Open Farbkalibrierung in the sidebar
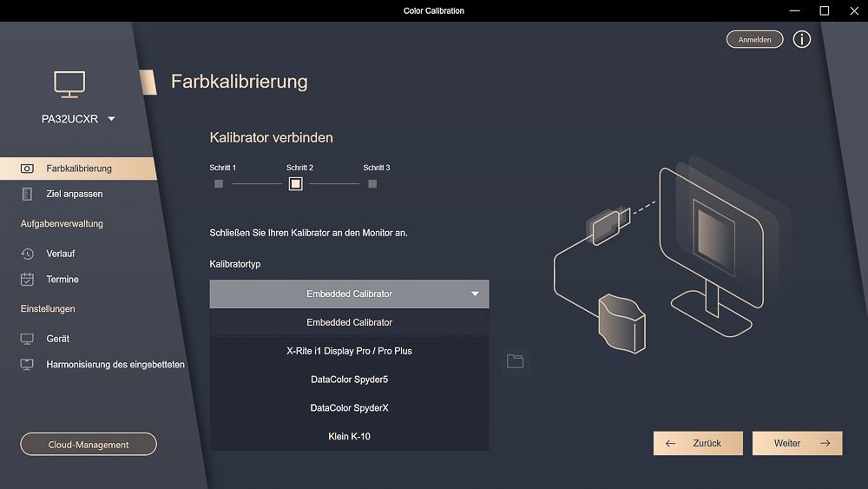Viewport: 868px width, 489px height. click(x=79, y=169)
